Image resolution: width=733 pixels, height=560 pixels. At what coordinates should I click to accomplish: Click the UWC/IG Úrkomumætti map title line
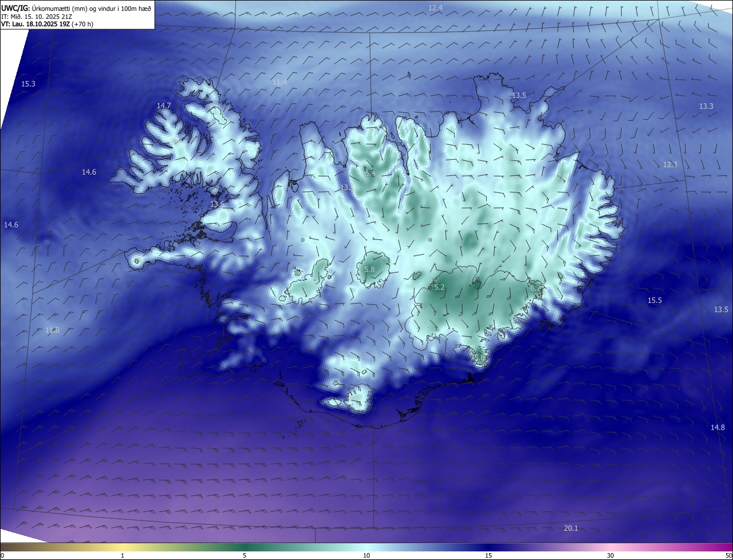[x=76, y=9]
